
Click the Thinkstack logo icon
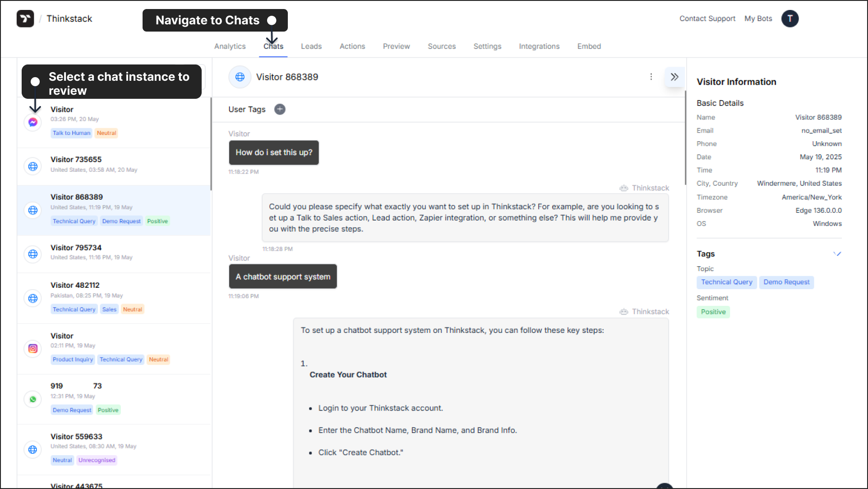click(25, 18)
